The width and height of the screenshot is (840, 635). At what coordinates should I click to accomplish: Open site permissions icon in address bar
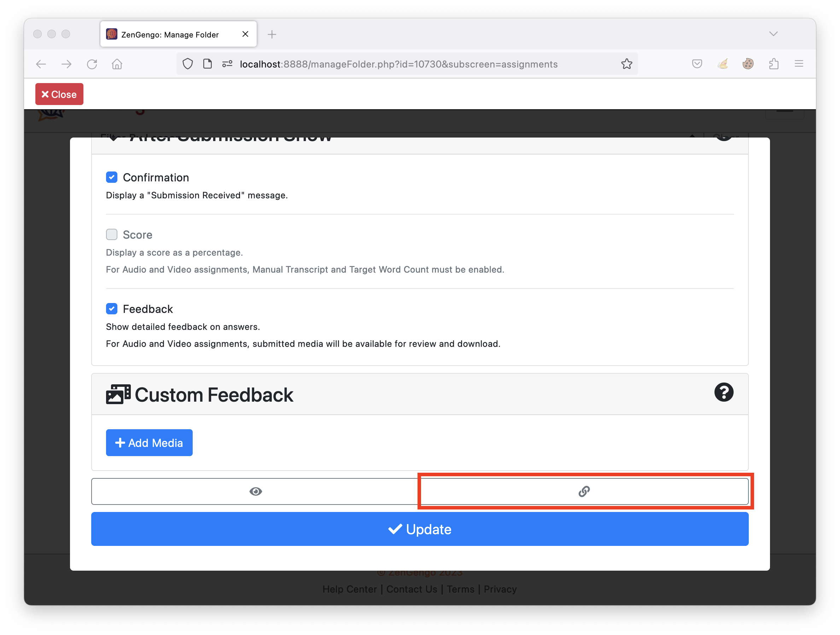point(227,64)
